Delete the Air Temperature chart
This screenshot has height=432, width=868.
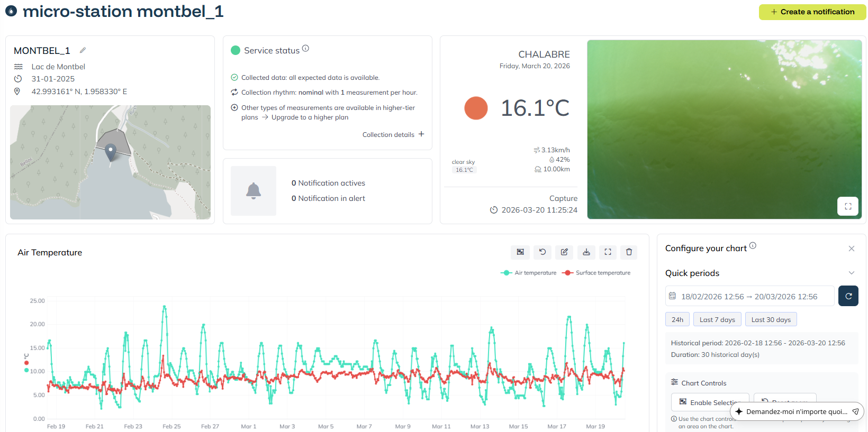click(x=629, y=252)
